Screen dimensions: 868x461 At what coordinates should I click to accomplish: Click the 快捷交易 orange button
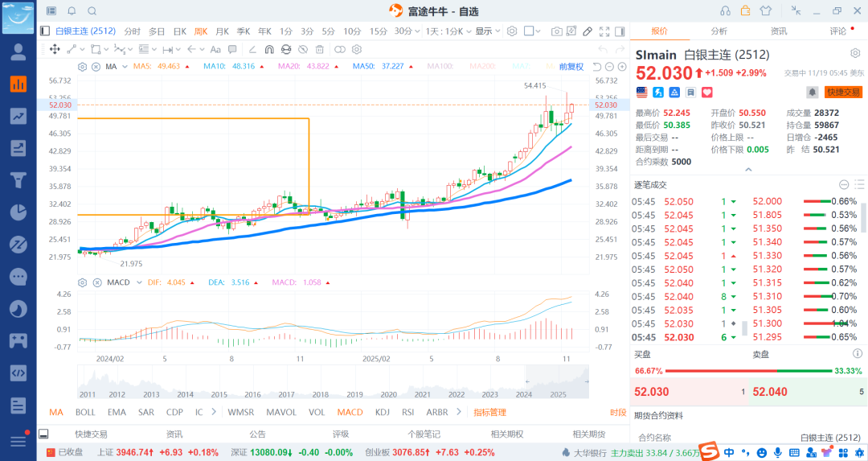(844, 92)
